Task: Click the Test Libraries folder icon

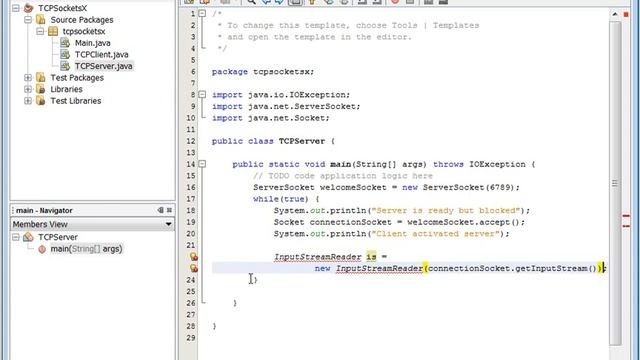Action: click(40, 100)
